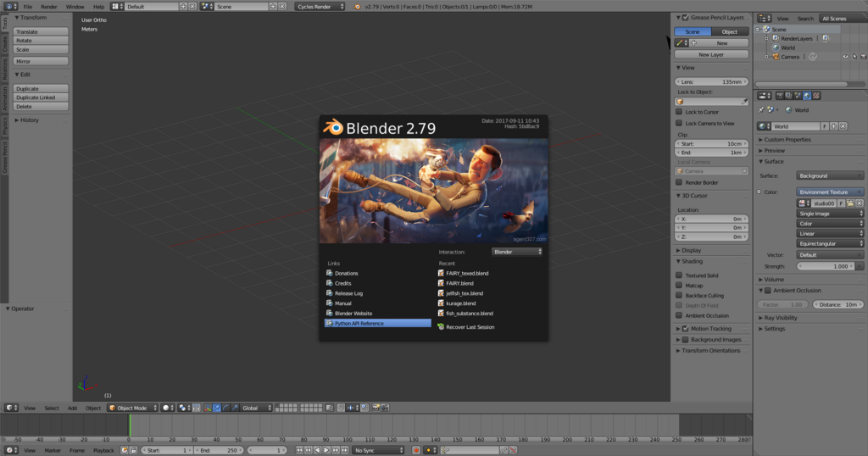Click the Blender logo in the splash screen

click(x=333, y=127)
